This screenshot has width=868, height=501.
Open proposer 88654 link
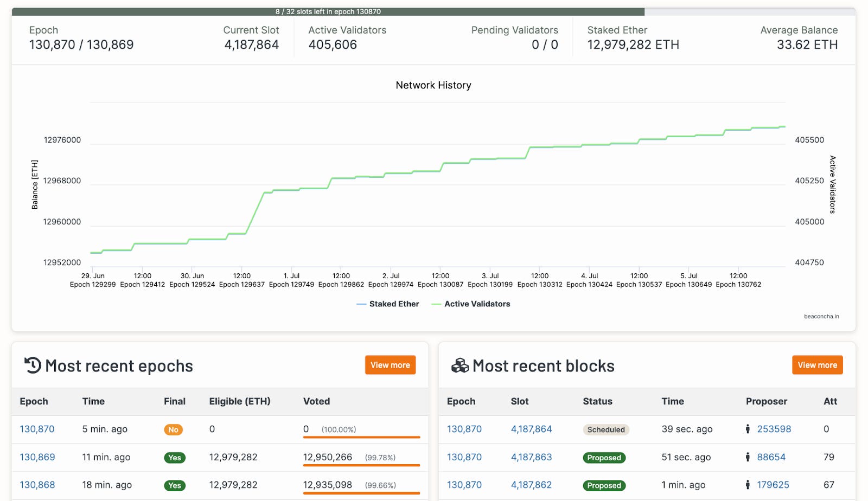tap(771, 457)
